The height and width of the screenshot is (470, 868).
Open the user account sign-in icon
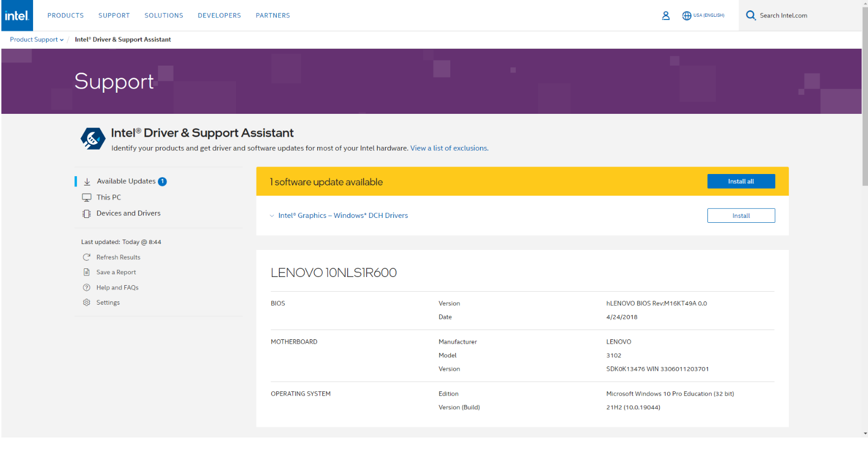[x=666, y=16]
